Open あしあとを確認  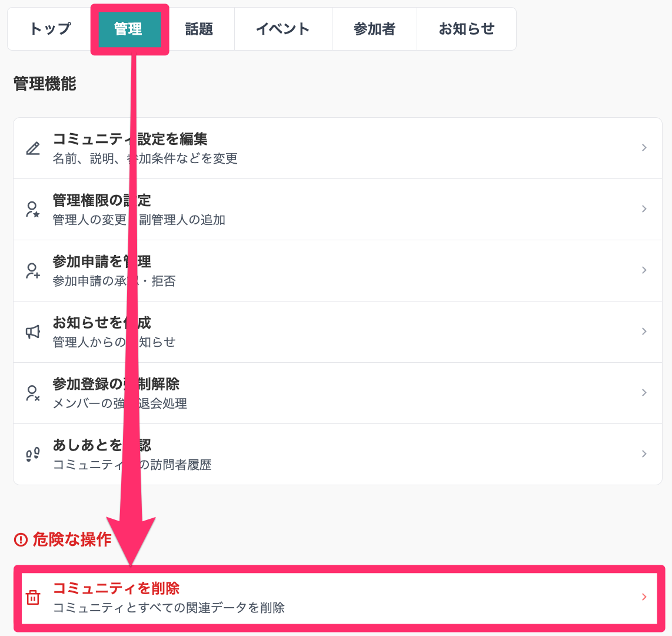pos(338,455)
